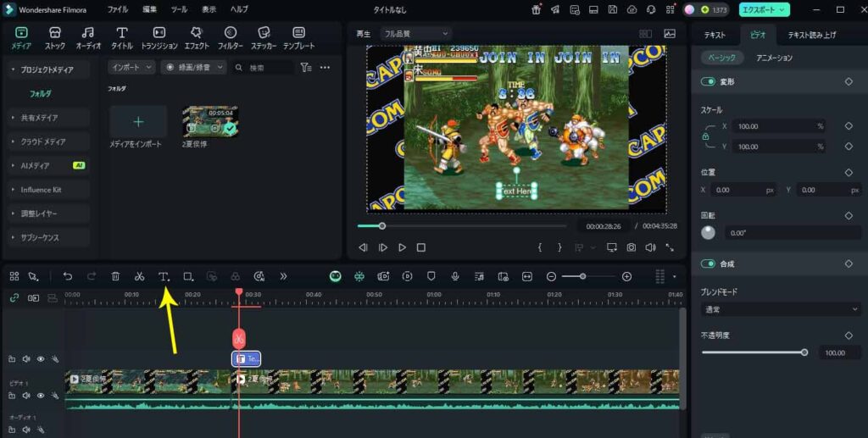This screenshot has width=868, height=438.
Task: Select the アニメーション sub-tab
Action: pos(775,58)
